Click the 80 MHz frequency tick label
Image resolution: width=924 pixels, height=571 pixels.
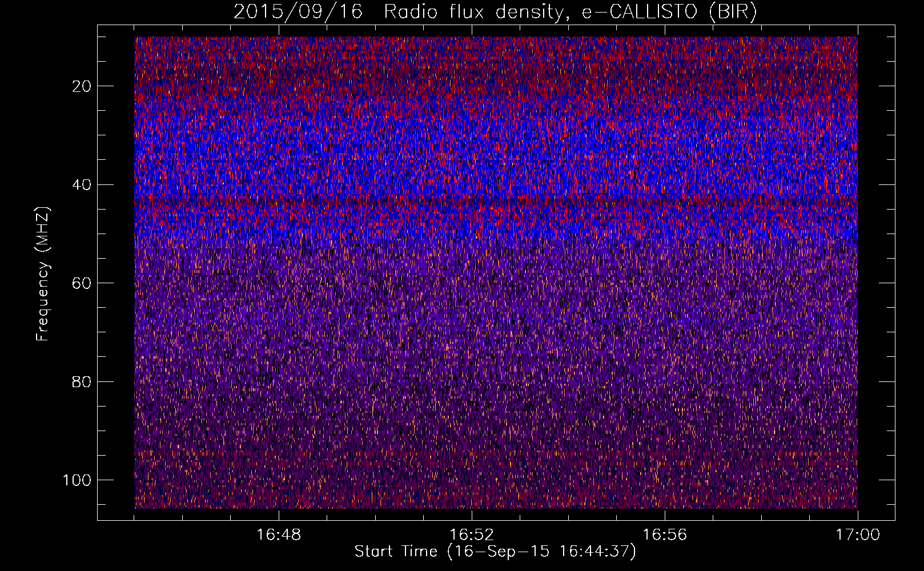tap(82, 381)
